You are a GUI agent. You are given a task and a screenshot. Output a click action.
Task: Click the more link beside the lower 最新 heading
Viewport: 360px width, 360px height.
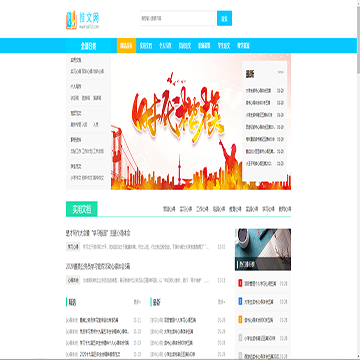[x=221, y=302]
